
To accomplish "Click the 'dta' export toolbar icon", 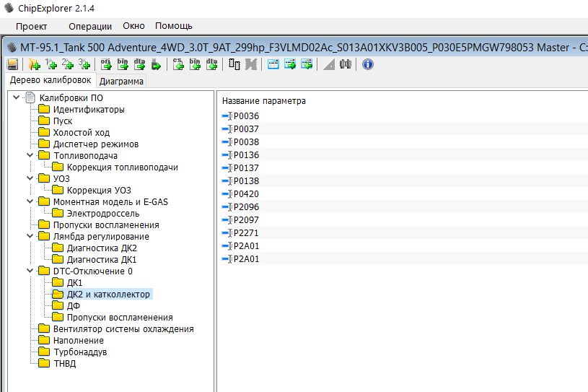I will [x=139, y=64].
